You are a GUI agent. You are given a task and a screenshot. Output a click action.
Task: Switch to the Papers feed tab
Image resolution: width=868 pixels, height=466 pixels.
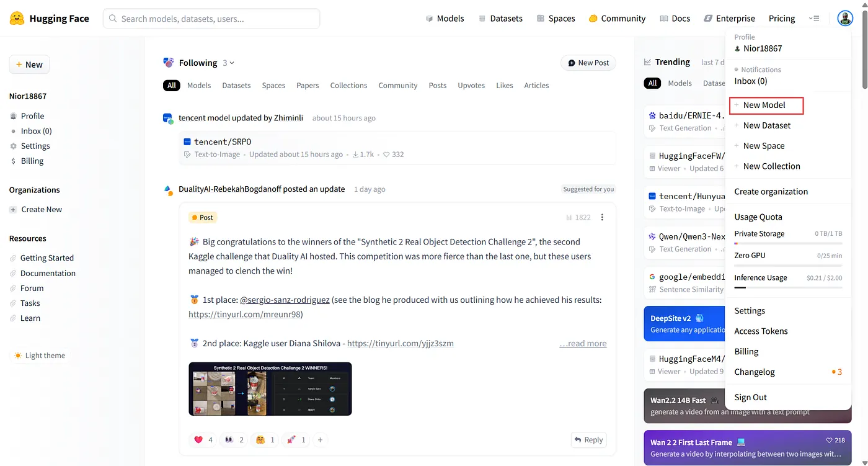pyautogui.click(x=308, y=85)
